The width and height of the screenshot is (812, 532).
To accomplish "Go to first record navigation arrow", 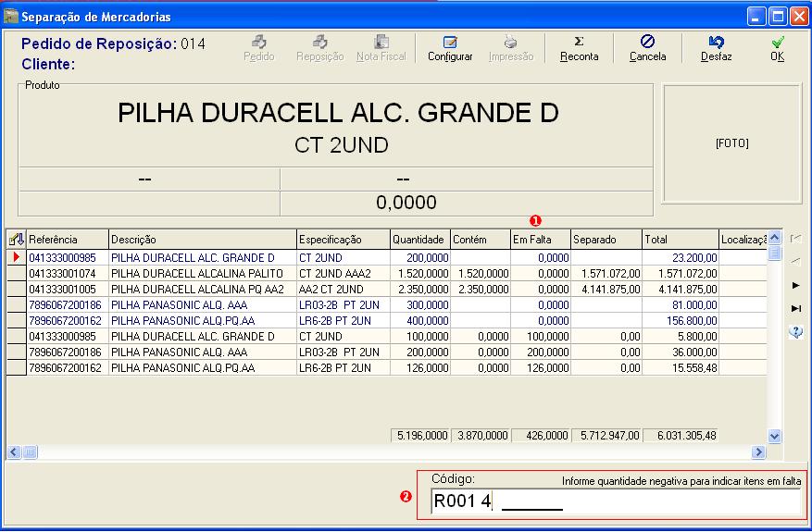I will [795, 239].
